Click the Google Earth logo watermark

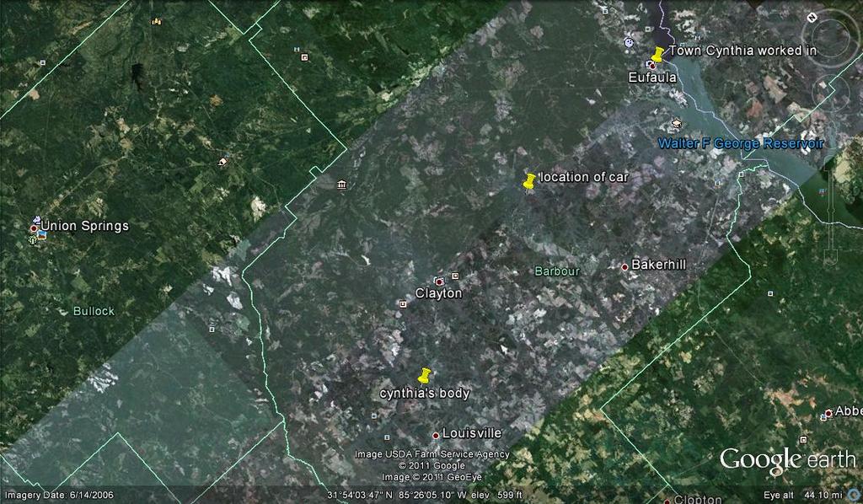point(787,460)
